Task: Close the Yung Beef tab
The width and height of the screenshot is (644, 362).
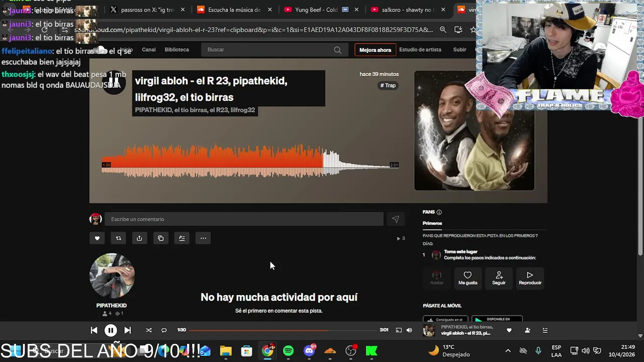Action: tap(357, 10)
